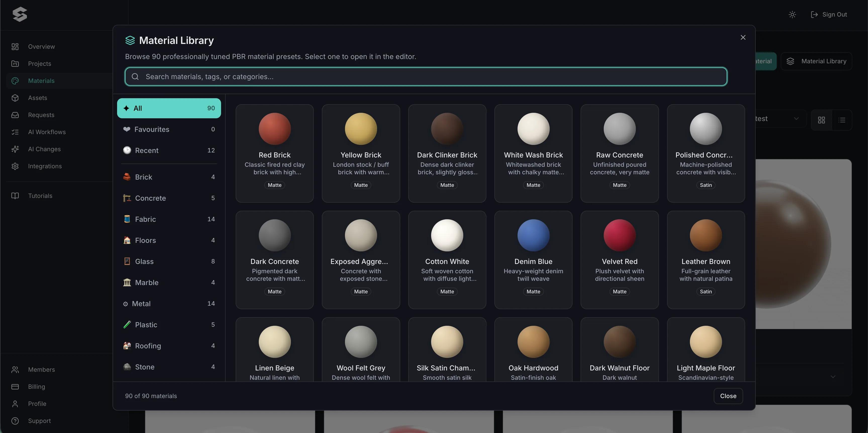This screenshot has height=433, width=868.
Task: Click the '90 of 90 materials' footer text
Action: point(151,396)
